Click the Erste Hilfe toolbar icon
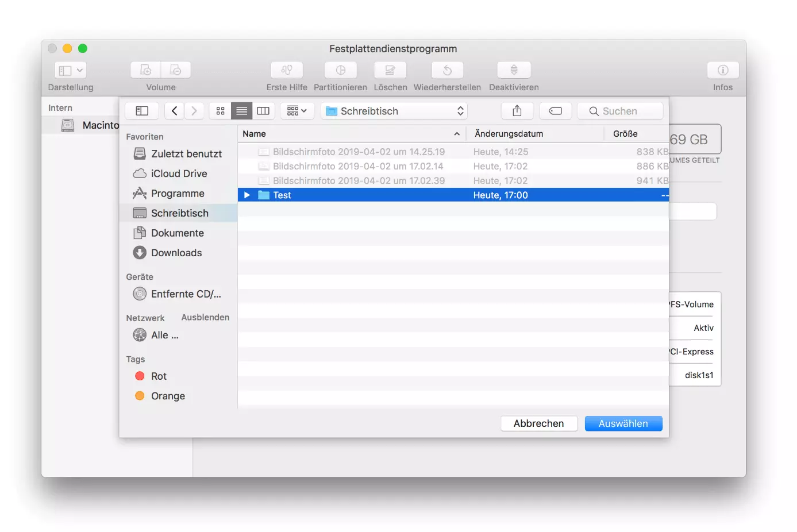Image resolution: width=797 pixels, height=532 pixels. (287, 70)
